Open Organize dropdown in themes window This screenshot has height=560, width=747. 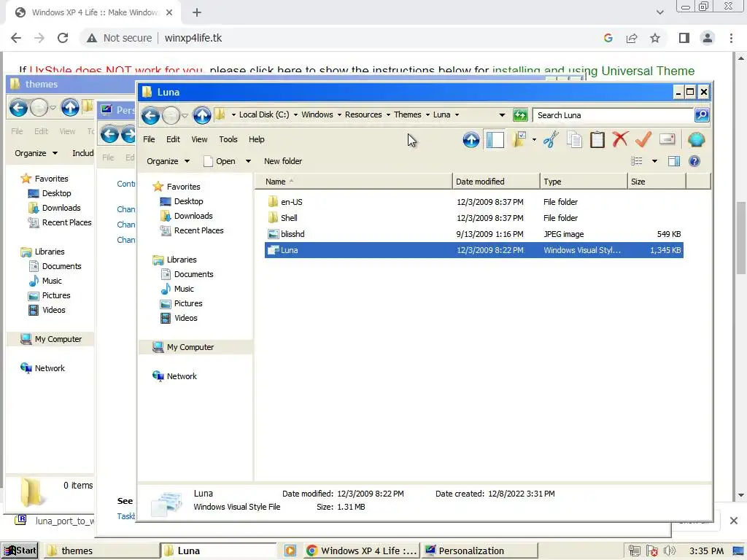[36, 153]
